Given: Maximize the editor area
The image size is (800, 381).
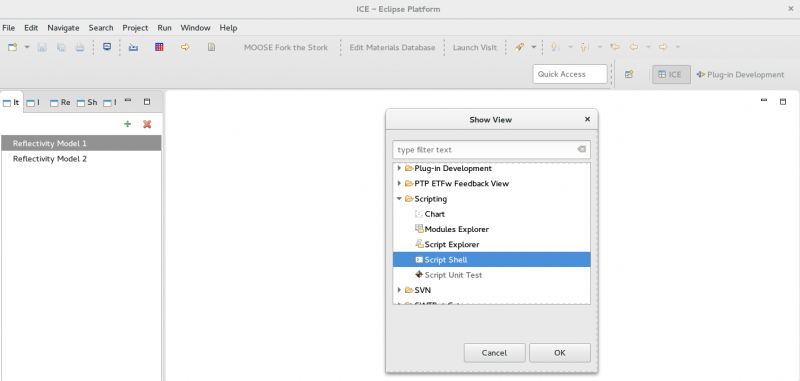Looking at the screenshot, I should click(783, 101).
